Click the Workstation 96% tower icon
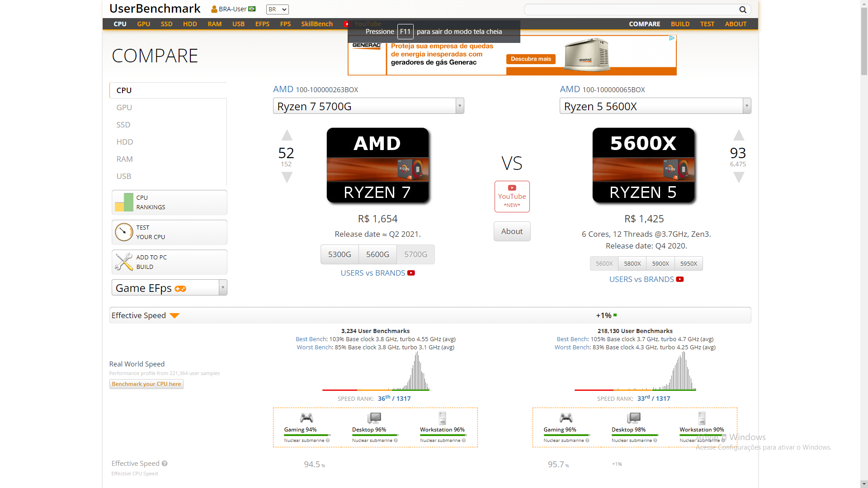This screenshot has width=868, height=488. (443, 418)
